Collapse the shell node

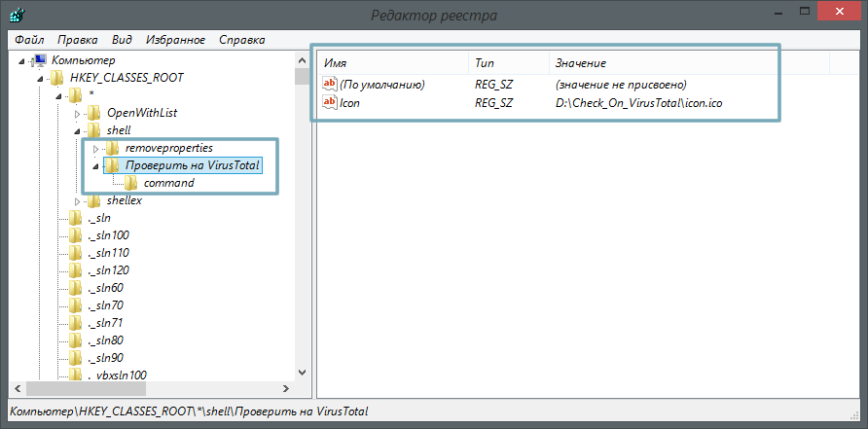[77, 131]
